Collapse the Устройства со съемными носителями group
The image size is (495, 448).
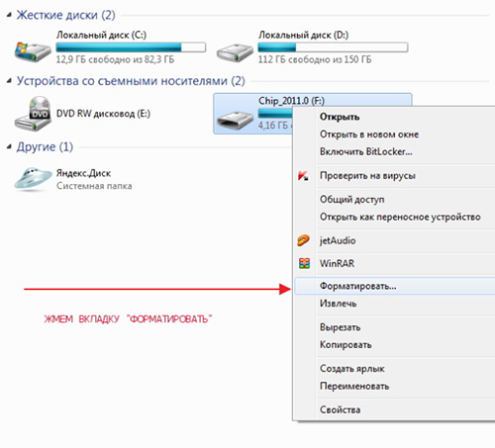[x=9, y=81]
